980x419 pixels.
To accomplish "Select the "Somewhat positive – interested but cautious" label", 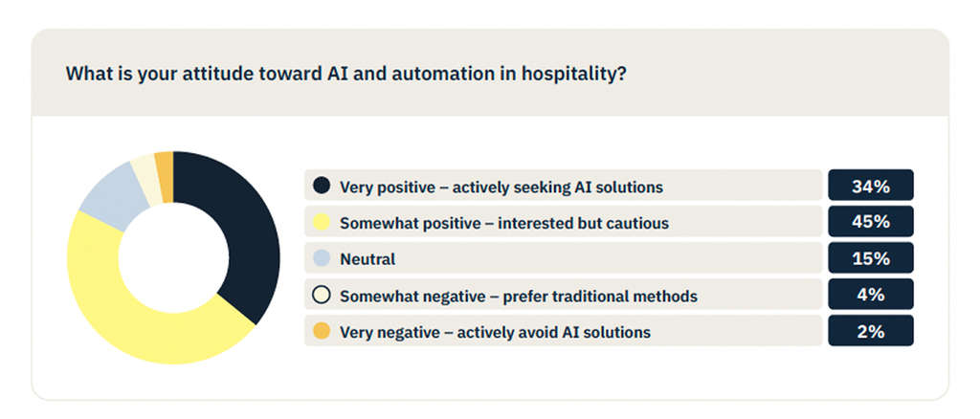I will [x=503, y=223].
